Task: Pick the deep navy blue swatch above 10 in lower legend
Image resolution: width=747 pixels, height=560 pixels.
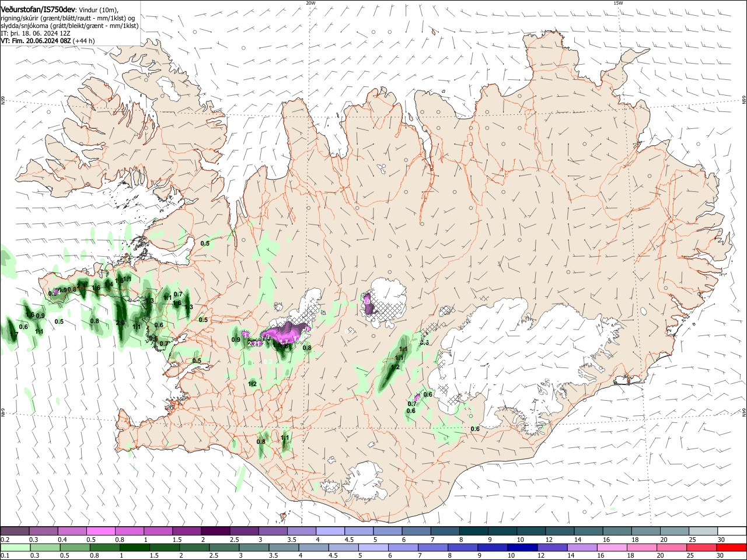Action: tap(522, 548)
